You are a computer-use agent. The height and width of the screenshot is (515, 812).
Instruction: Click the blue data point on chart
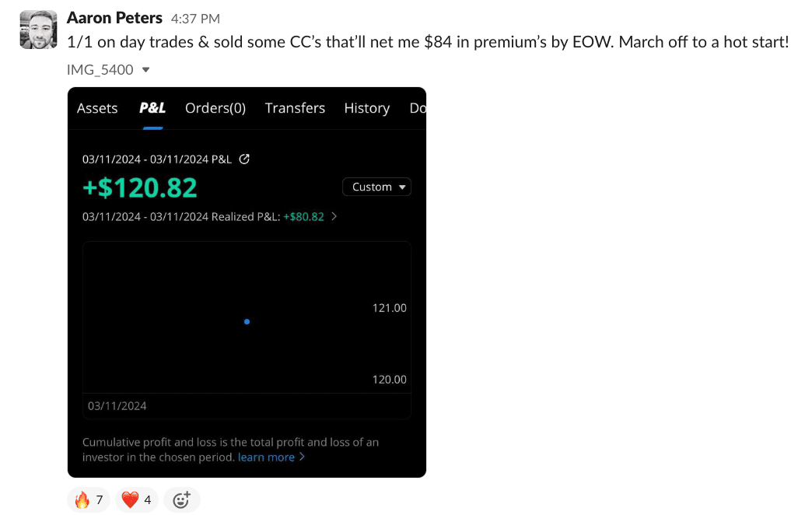[x=247, y=321]
